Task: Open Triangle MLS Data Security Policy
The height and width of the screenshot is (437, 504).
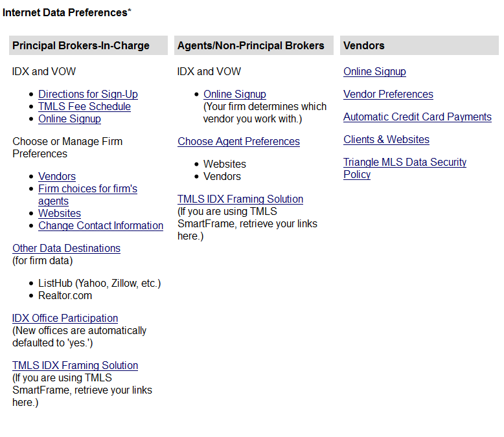Action: pyautogui.click(x=405, y=162)
